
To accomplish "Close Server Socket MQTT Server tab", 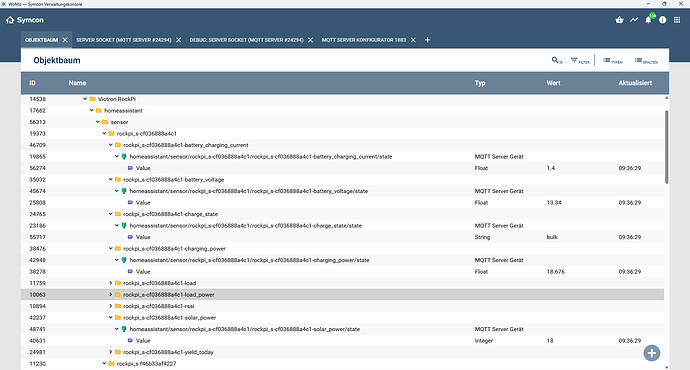I will tap(179, 40).
